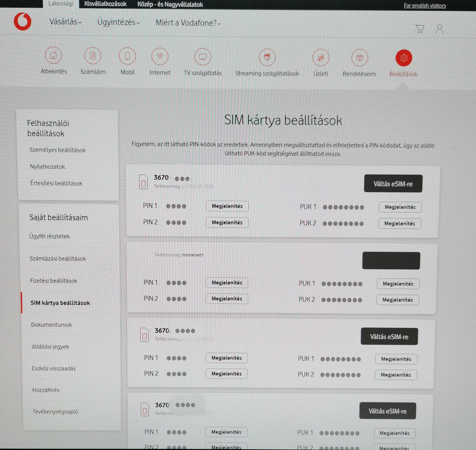Show PIN 1 of the third SIM card
476x450 pixels.
[x=227, y=358]
